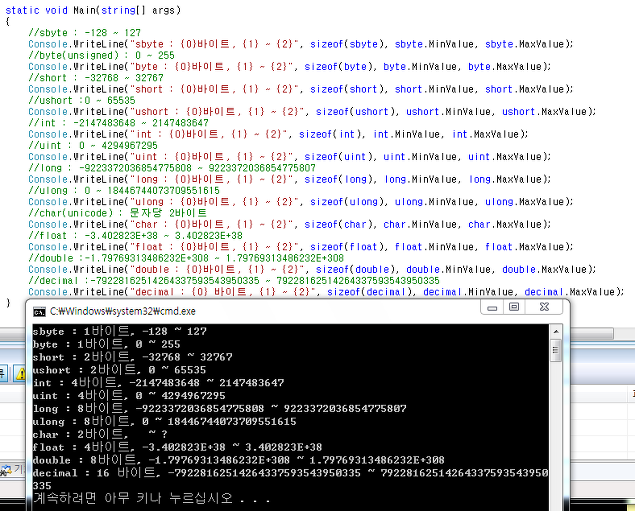The height and width of the screenshot is (511, 635).
Task: Click 'byte.MinValue' in the code editor
Action: click(420, 66)
